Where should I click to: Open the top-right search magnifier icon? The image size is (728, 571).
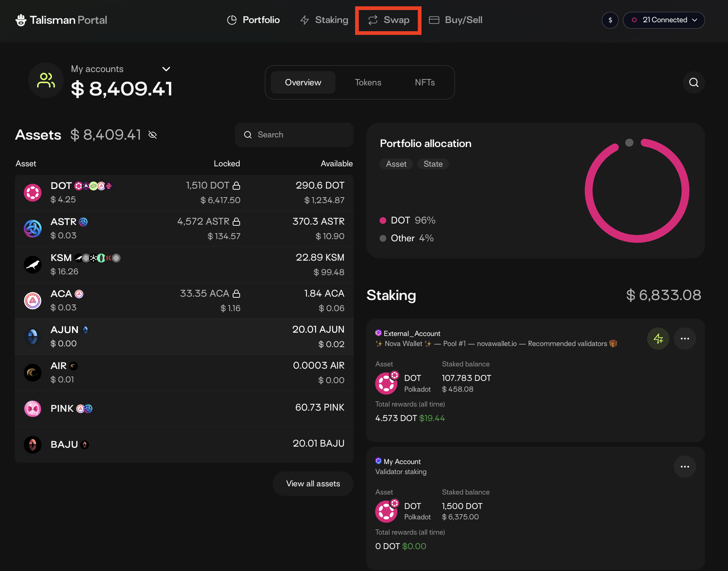693,82
